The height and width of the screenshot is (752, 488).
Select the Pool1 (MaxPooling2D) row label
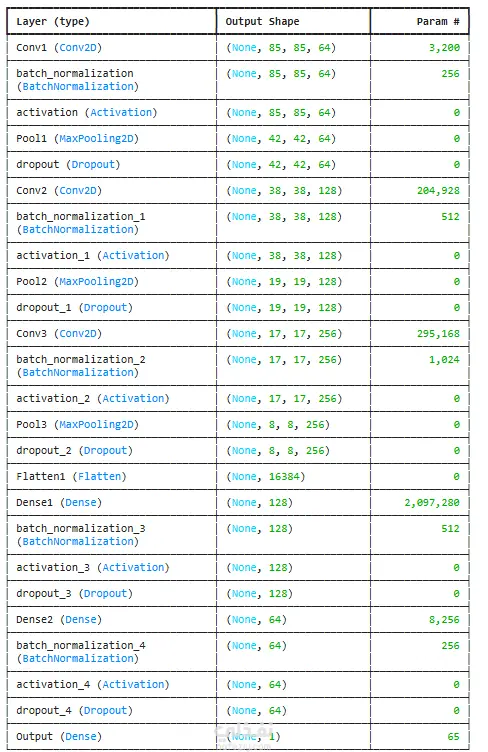(77, 139)
